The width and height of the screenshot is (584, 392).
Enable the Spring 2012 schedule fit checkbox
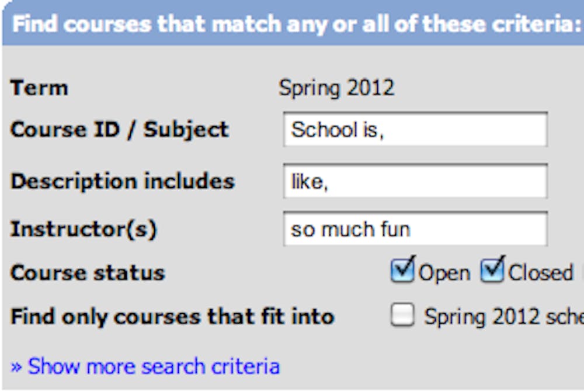(x=402, y=316)
